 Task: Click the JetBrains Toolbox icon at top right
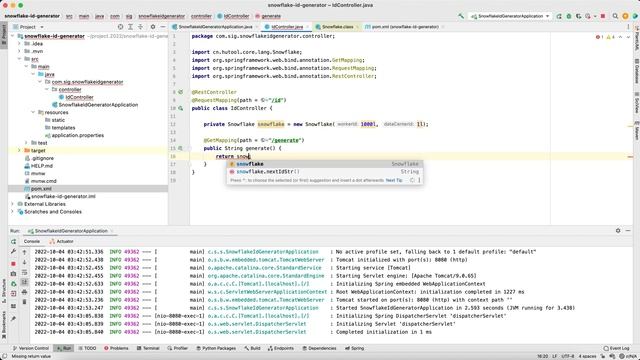tap(635, 16)
